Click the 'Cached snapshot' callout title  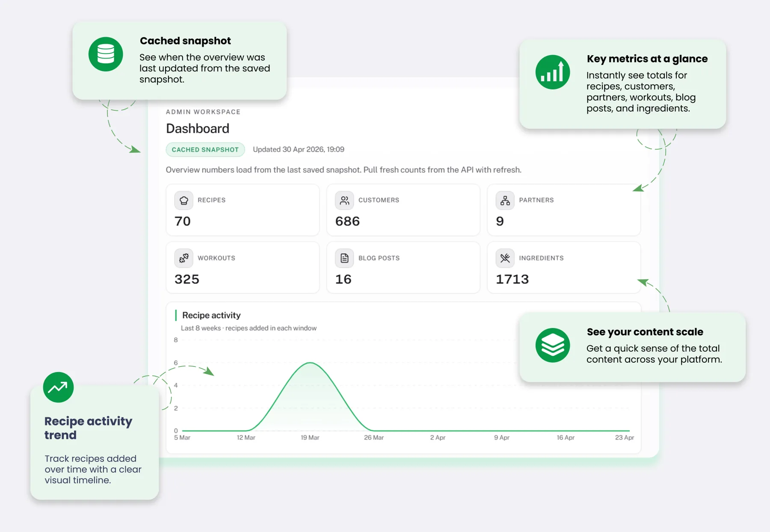(x=185, y=41)
